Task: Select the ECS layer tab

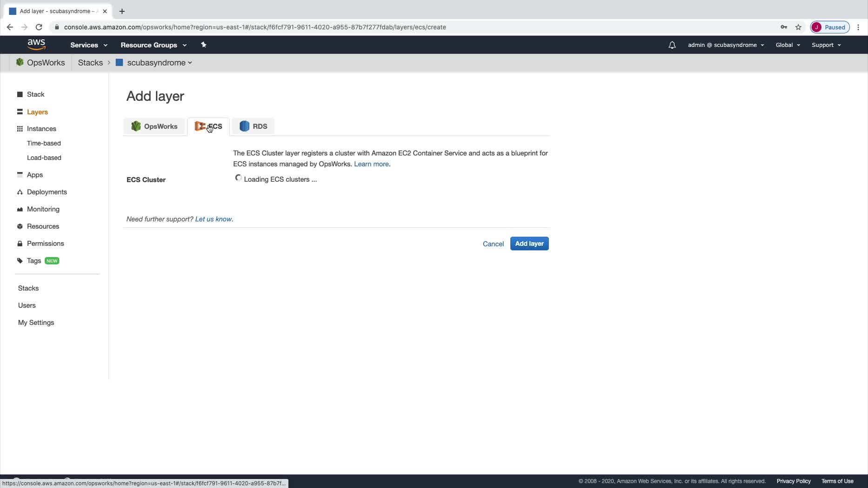Action: (x=208, y=126)
